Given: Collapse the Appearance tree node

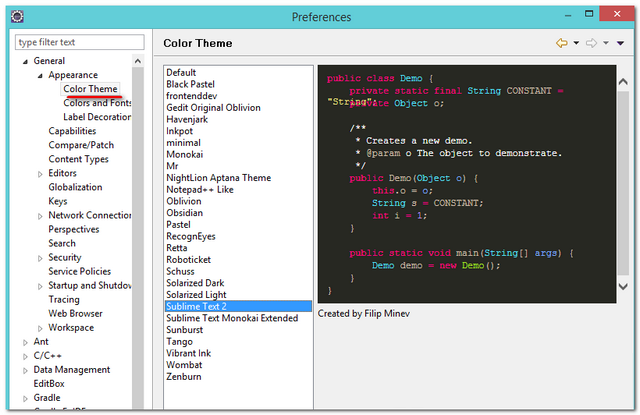Looking at the screenshot, I should [40, 75].
